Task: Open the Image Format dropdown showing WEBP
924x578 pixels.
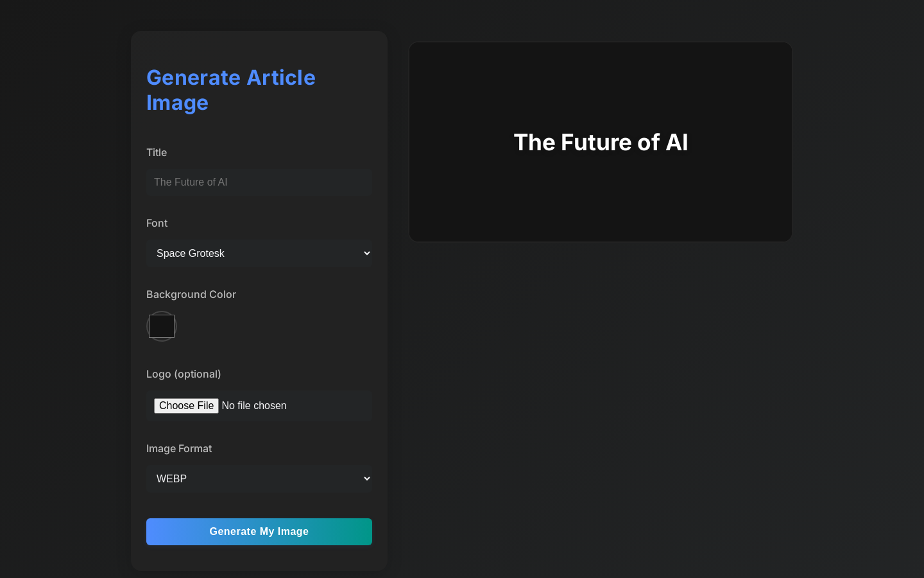Action: click(259, 479)
